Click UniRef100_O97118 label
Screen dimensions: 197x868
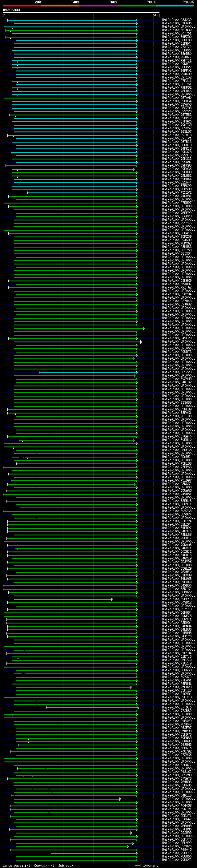[x=177, y=609]
